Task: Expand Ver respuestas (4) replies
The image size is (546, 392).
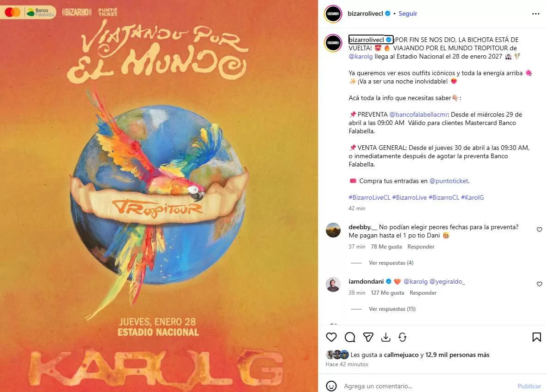Action: [391, 262]
